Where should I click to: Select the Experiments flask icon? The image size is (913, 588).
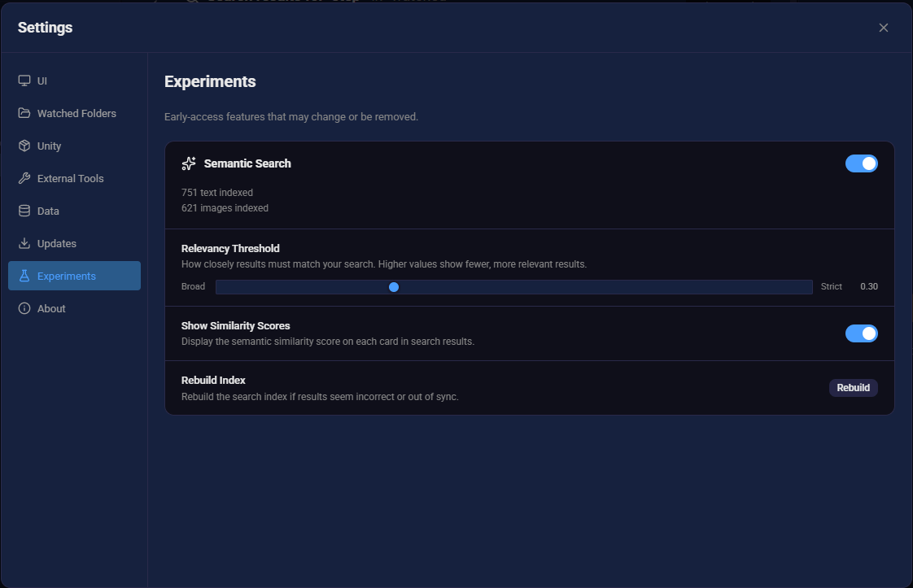[x=23, y=276]
